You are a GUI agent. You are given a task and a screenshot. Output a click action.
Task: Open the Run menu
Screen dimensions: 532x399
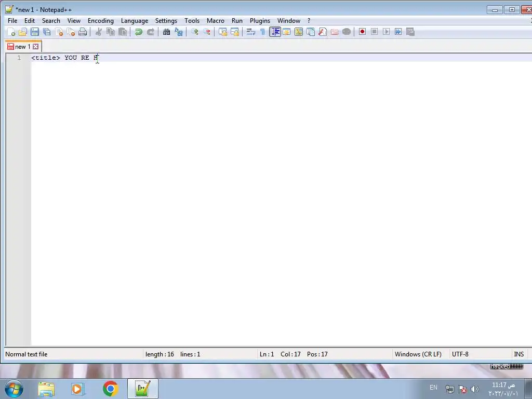coord(237,21)
